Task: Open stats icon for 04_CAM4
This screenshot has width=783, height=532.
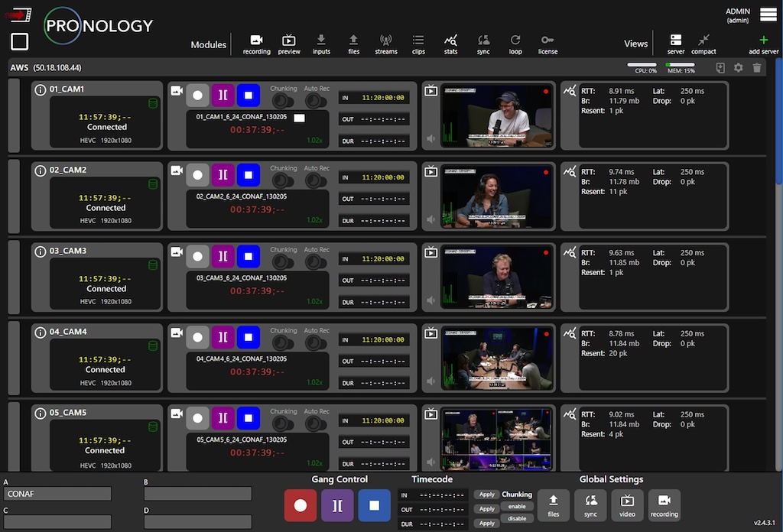Action: [569, 332]
